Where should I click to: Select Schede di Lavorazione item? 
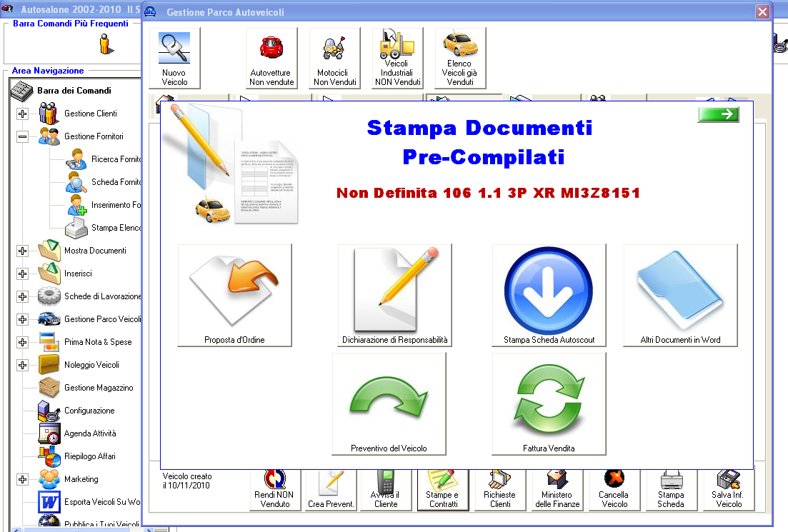click(x=102, y=296)
